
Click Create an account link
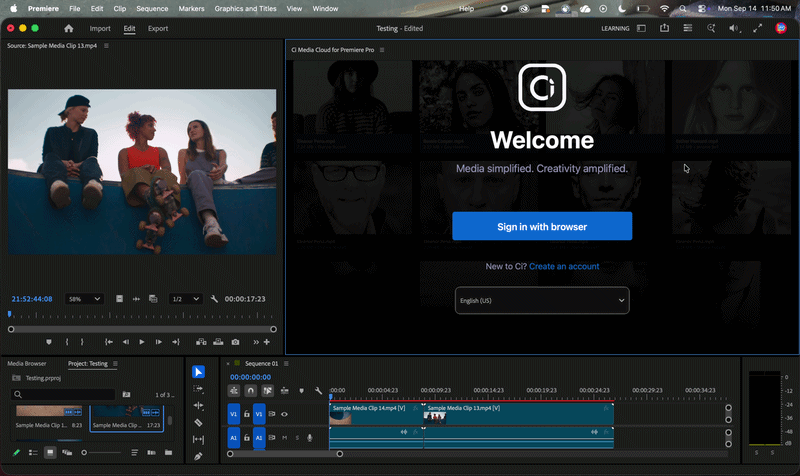pos(564,266)
